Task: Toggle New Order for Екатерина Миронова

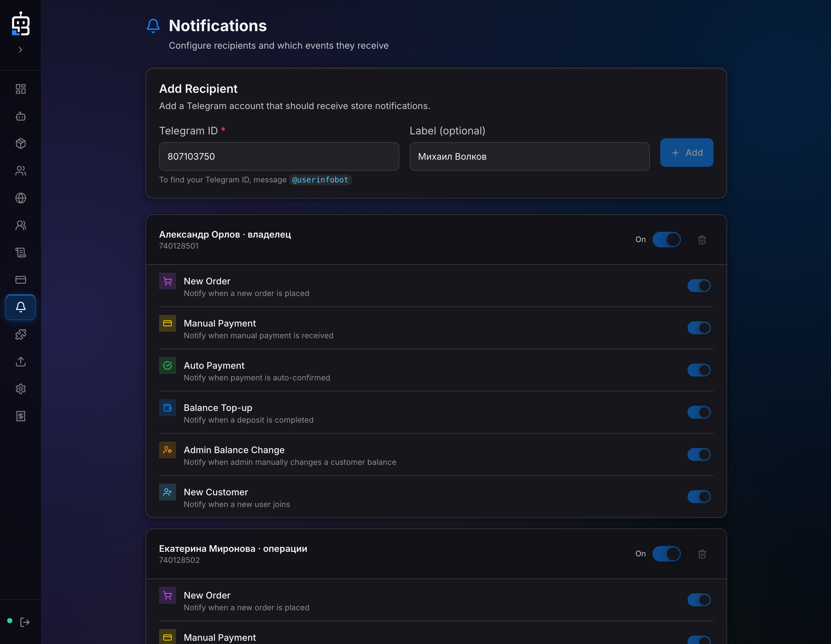Action: (x=699, y=600)
